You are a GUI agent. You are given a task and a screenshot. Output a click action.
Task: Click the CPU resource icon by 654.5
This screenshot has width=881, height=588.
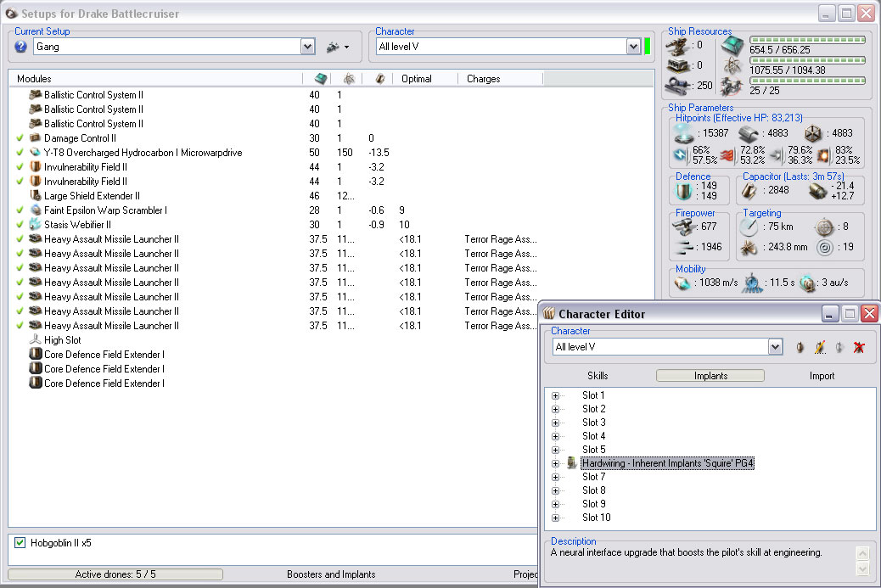point(732,44)
